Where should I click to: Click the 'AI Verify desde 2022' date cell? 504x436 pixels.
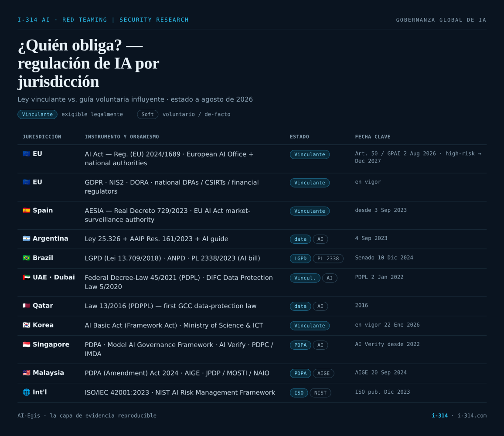[x=387, y=344]
